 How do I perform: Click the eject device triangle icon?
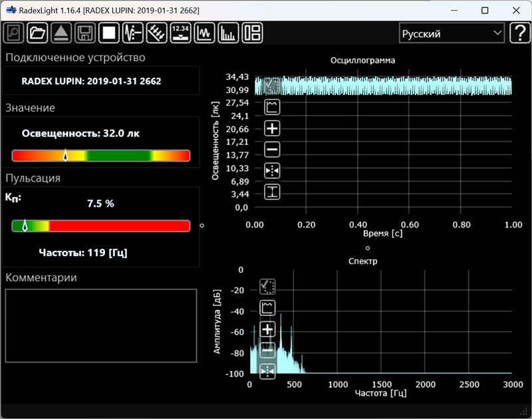[61, 33]
